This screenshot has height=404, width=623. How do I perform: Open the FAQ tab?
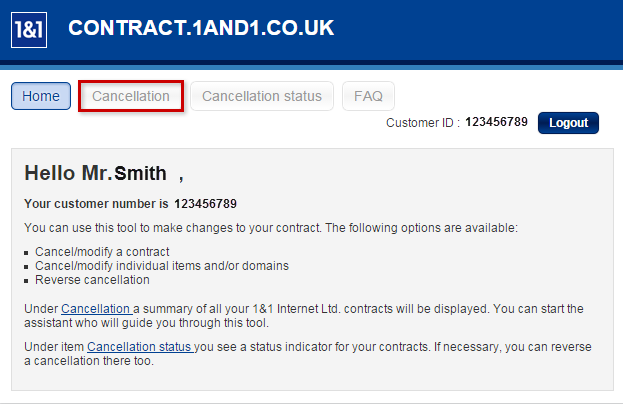click(x=368, y=96)
